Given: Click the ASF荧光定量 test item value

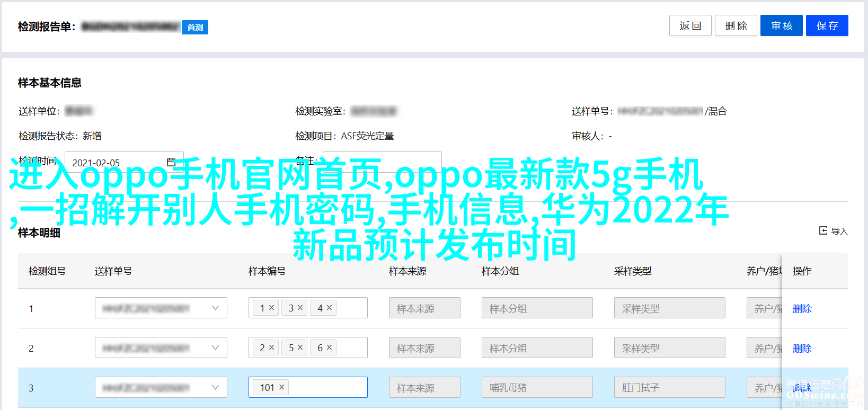Looking at the screenshot, I should click(367, 136).
